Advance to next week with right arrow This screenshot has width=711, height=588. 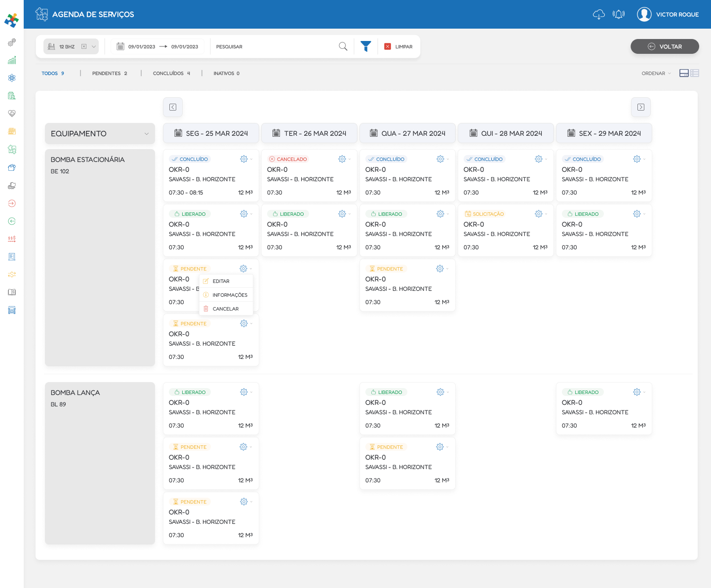pos(640,107)
